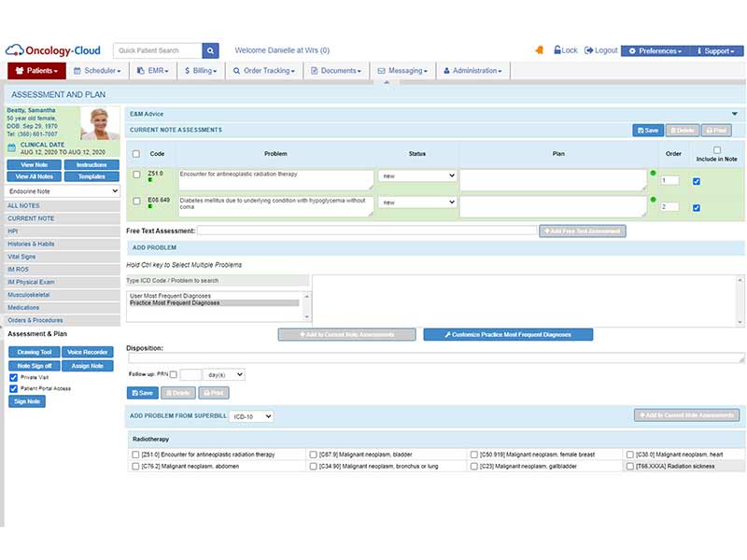Click the orange notification bell icon
The height and width of the screenshot is (560, 747).
pyautogui.click(x=540, y=50)
